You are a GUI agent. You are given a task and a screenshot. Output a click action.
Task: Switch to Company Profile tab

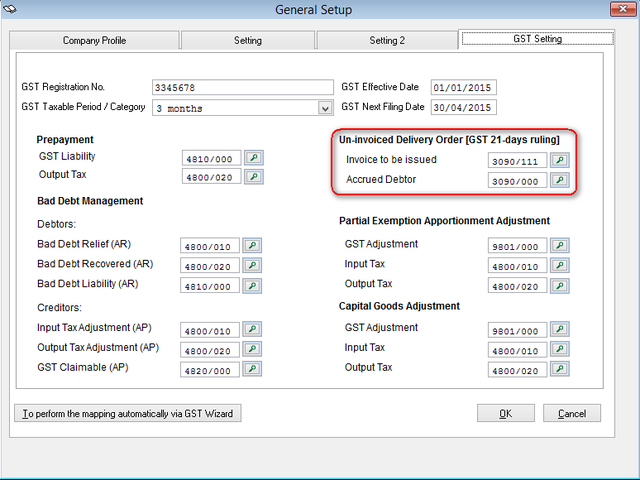coord(95,41)
